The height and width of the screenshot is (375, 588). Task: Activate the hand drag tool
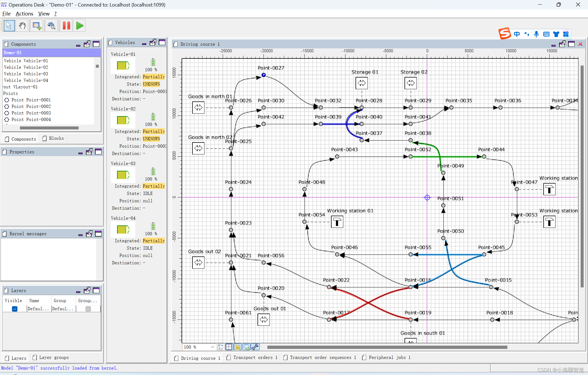tap(22, 26)
